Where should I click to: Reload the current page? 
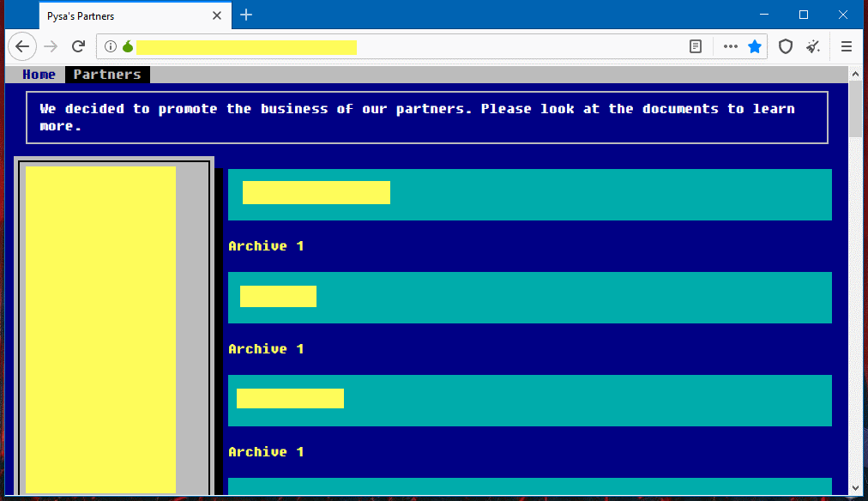coord(78,46)
